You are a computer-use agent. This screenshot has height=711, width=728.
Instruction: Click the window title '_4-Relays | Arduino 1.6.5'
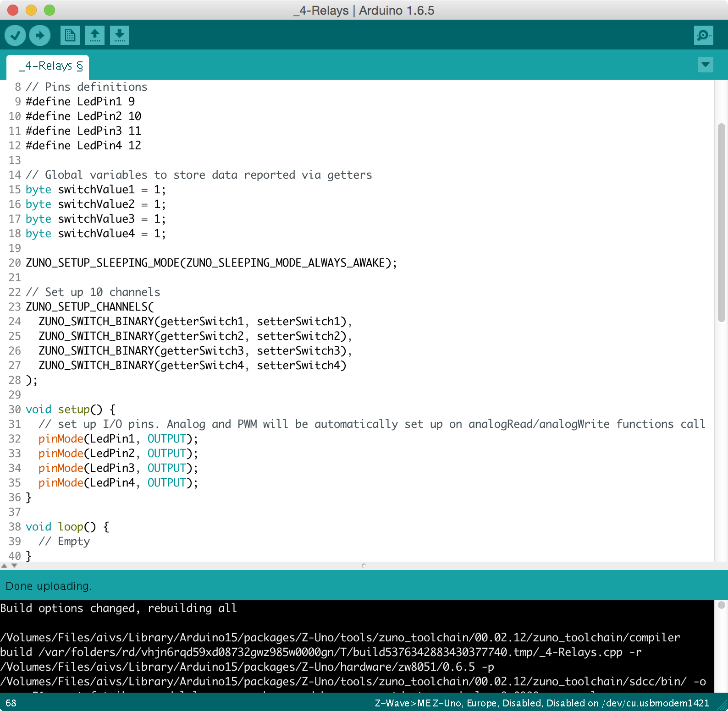(364, 10)
